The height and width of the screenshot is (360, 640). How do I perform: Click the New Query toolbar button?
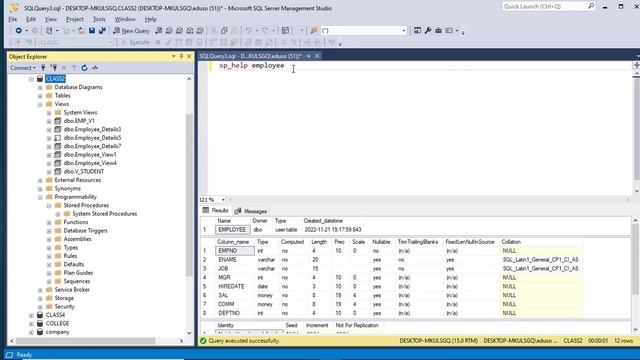(x=131, y=31)
